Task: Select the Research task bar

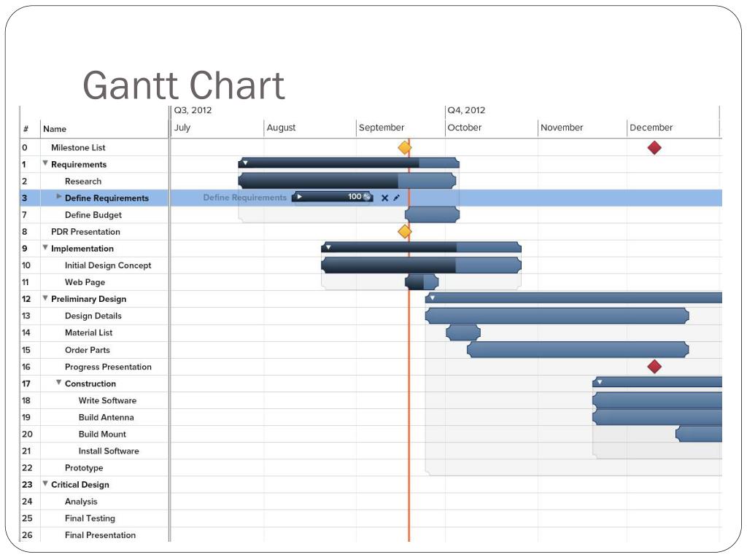Action: 347,181
